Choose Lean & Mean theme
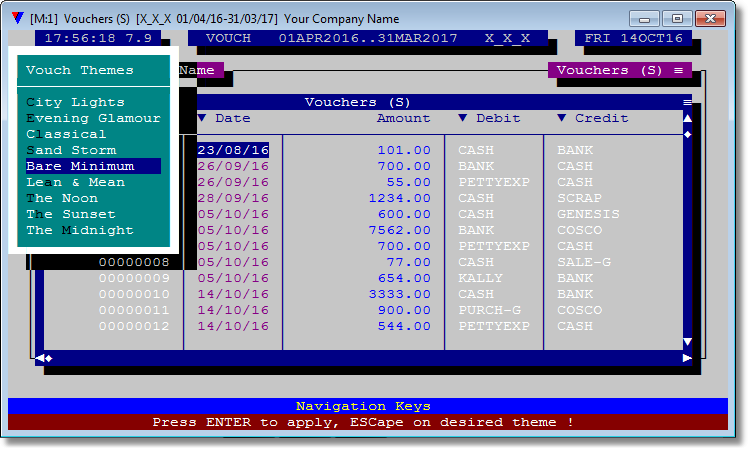 (x=75, y=182)
